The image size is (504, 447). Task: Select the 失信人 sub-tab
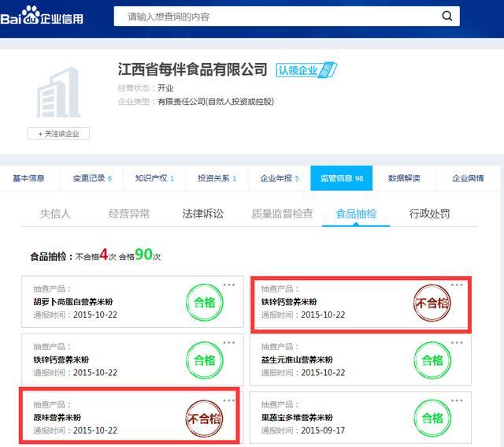(x=56, y=214)
